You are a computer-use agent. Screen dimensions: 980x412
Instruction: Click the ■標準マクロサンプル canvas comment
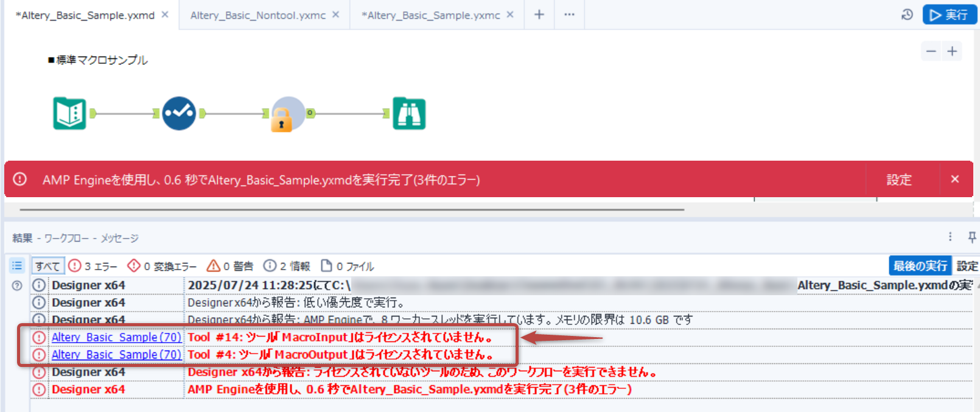click(97, 60)
